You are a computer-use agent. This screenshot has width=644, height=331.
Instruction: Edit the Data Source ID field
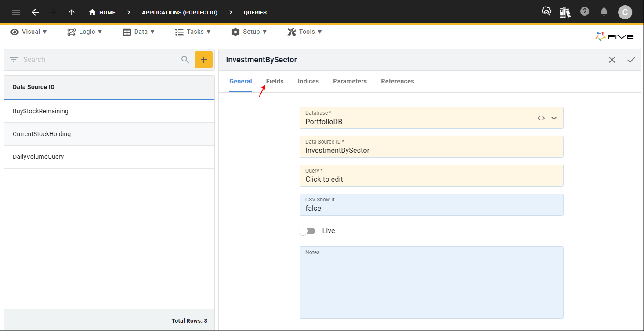pyautogui.click(x=431, y=147)
